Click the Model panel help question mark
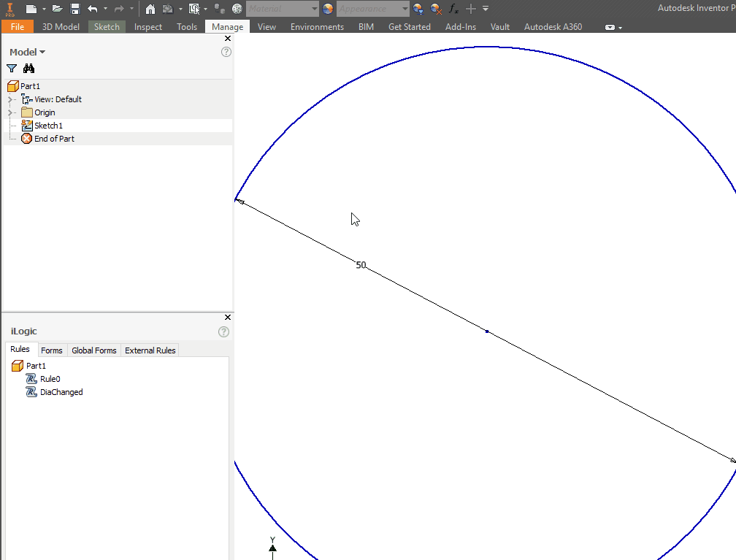The width and height of the screenshot is (736, 560). pyautogui.click(x=226, y=52)
